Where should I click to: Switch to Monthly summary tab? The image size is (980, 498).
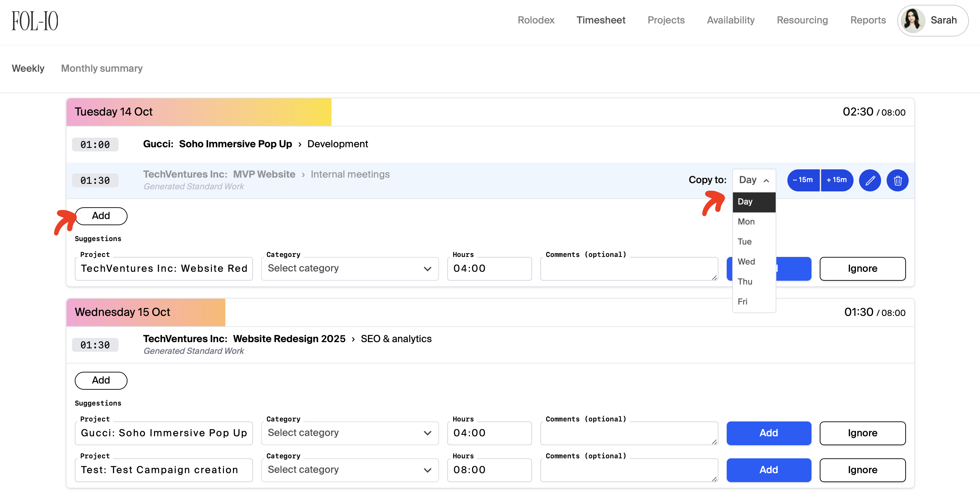pos(102,68)
